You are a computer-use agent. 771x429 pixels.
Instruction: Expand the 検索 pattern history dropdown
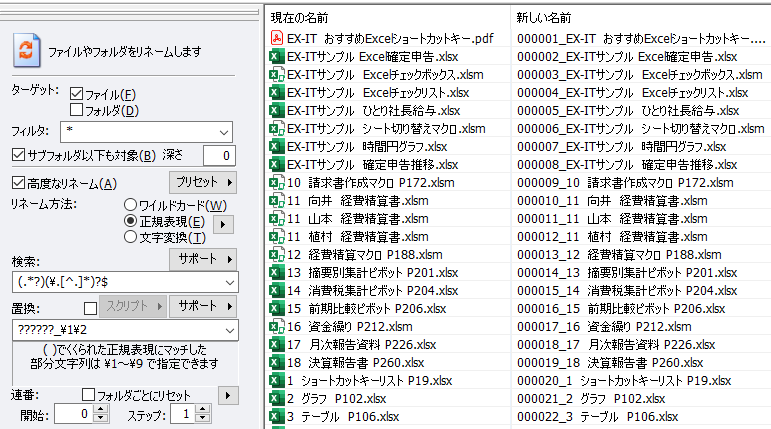tap(230, 282)
